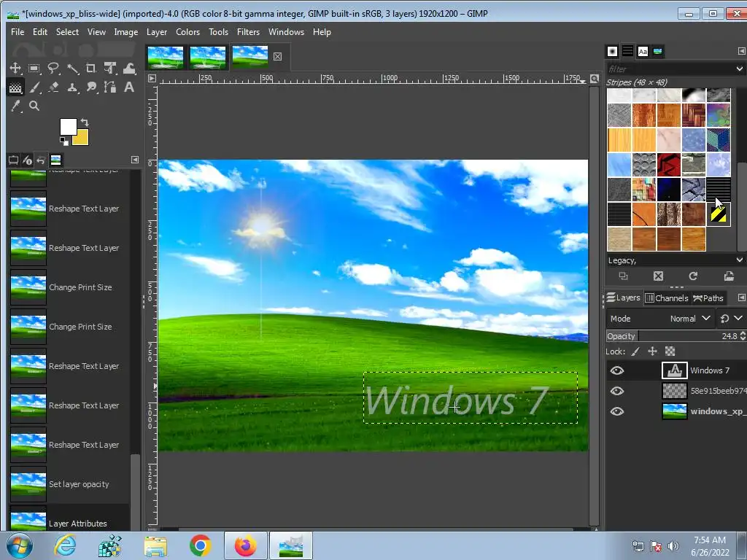Toggle visibility of 58e915beeb974 layer
Screen dimensions: 747x560
617,391
